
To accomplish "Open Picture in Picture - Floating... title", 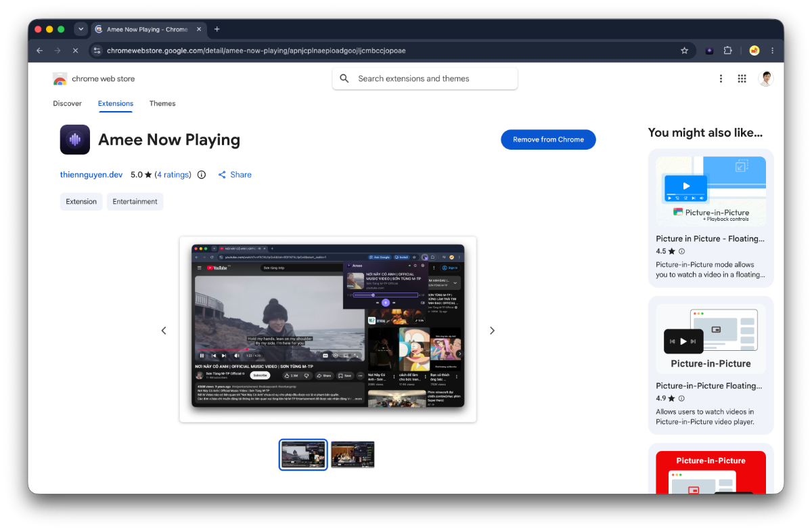I will (710, 238).
